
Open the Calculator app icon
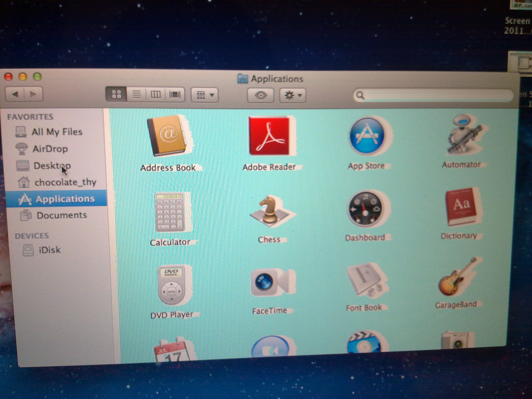(170, 212)
